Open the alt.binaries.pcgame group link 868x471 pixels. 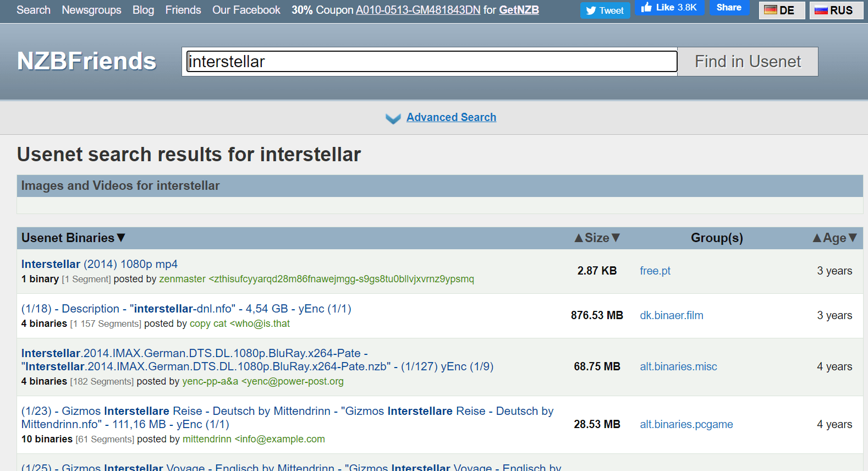click(x=686, y=424)
